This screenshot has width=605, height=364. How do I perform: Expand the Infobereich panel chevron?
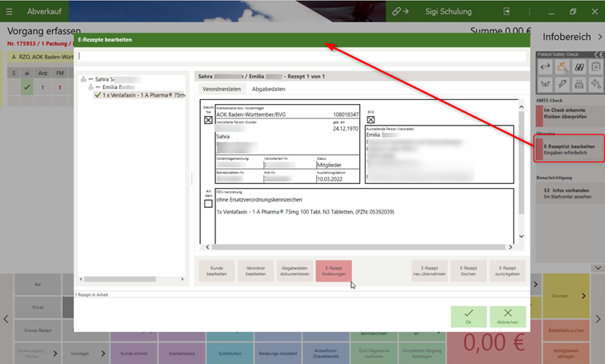click(x=599, y=37)
